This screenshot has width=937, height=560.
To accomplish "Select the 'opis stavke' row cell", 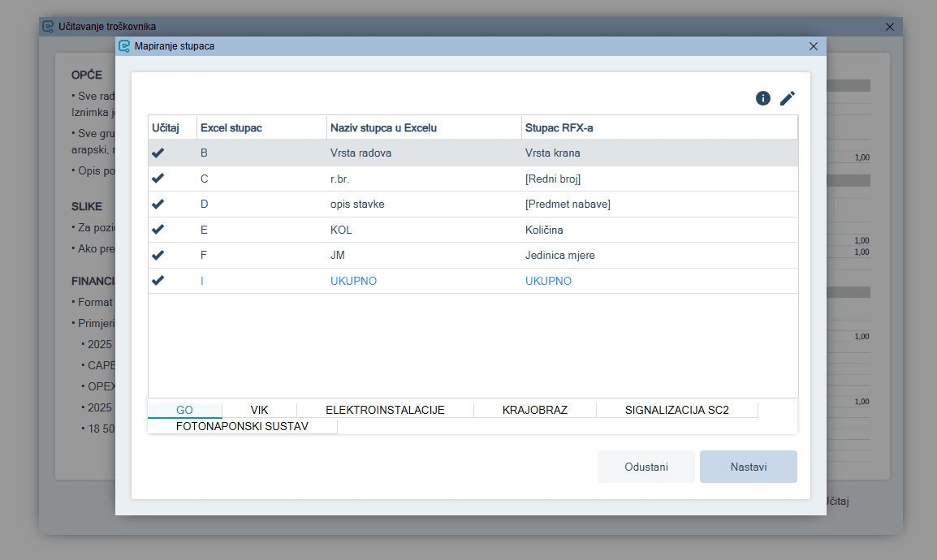I will click(357, 205).
